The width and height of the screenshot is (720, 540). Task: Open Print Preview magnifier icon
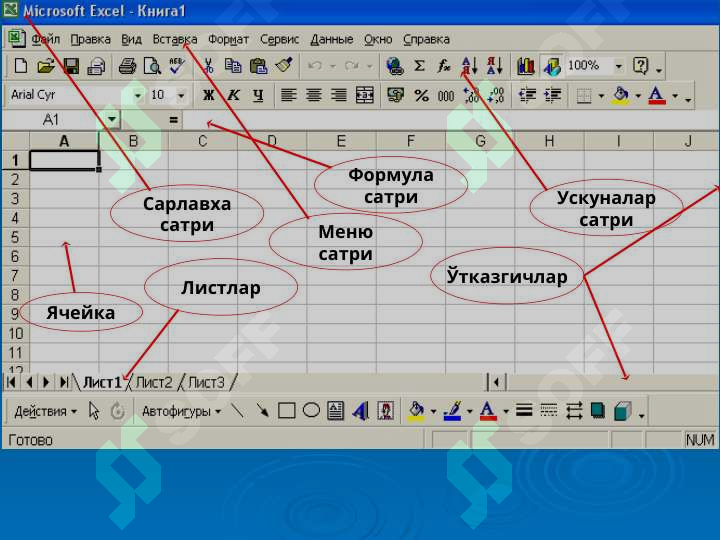(152, 66)
